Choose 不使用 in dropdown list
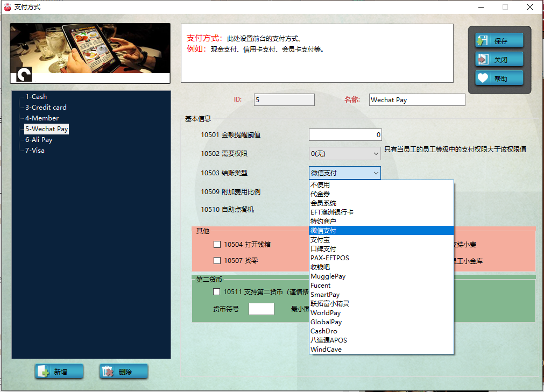The image size is (544, 392). pos(381,185)
